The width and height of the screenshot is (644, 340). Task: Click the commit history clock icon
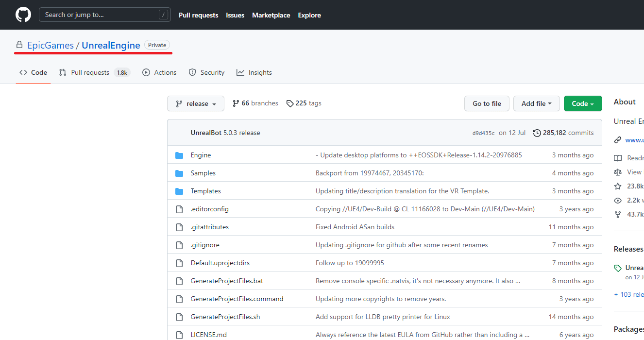pos(537,133)
